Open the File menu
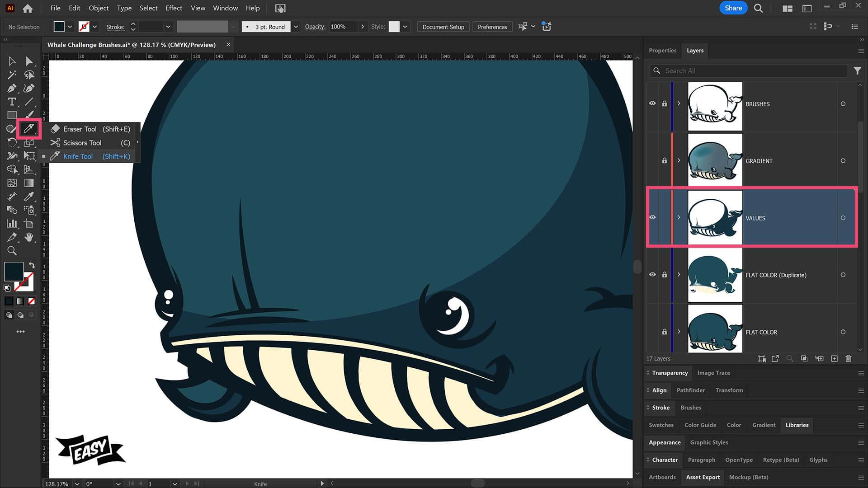Image resolution: width=868 pixels, height=488 pixels. tap(55, 8)
